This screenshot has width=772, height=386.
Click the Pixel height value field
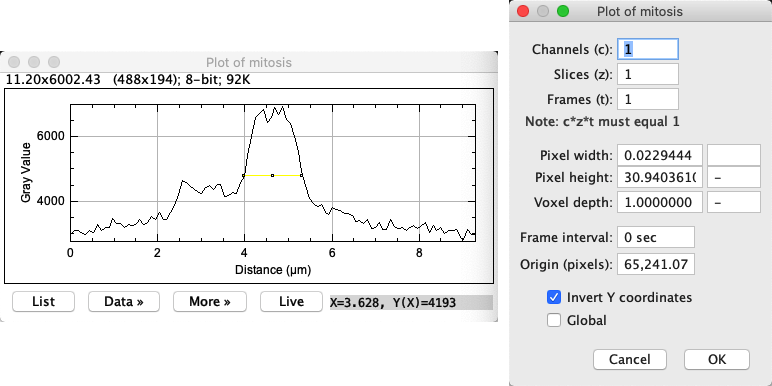(x=660, y=177)
